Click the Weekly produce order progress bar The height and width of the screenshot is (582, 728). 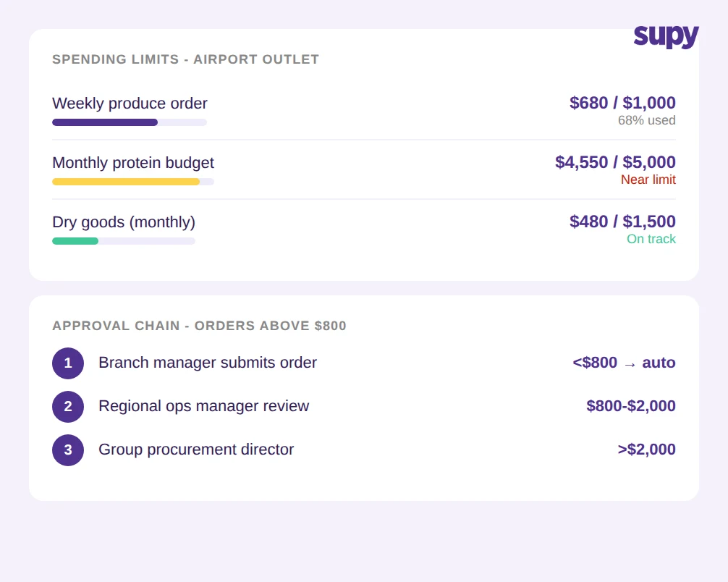pyautogui.click(x=130, y=122)
